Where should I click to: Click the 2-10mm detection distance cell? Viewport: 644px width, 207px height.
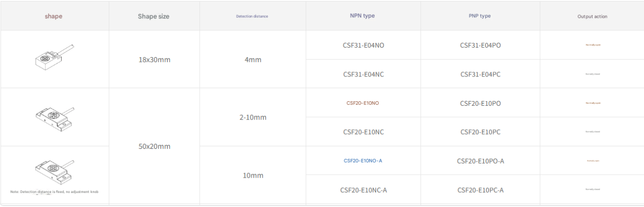point(252,117)
